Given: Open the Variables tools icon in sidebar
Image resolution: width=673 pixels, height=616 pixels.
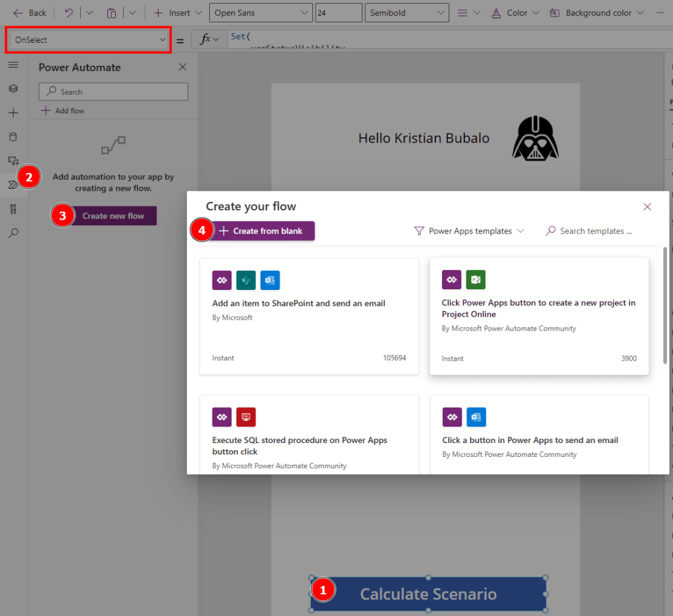Looking at the screenshot, I should 13,209.
